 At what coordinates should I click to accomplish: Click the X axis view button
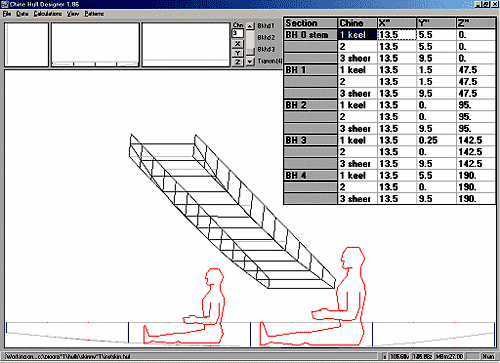tap(237, 44)
